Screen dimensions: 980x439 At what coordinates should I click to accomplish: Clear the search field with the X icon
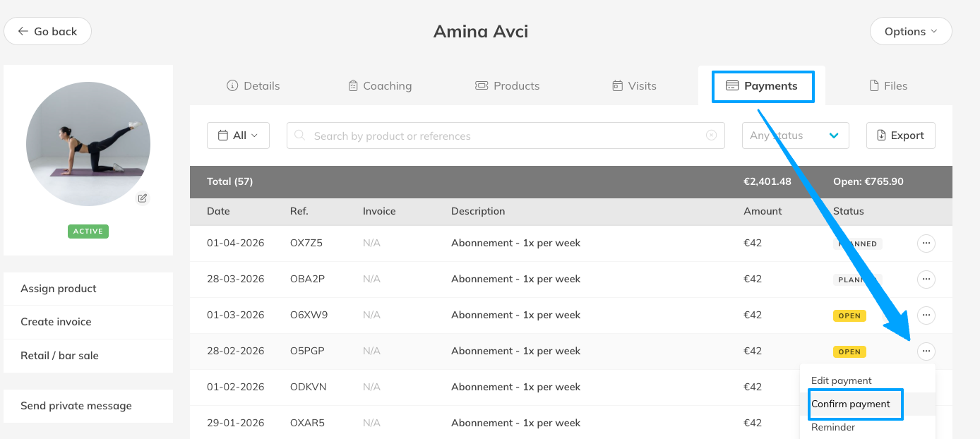click(x=711, y=136)
